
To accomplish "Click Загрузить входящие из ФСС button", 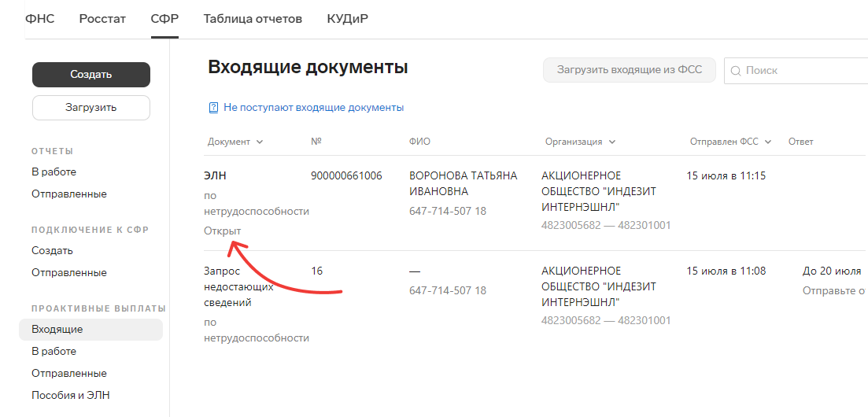I will pyautogui.click(x=630, y=70).
